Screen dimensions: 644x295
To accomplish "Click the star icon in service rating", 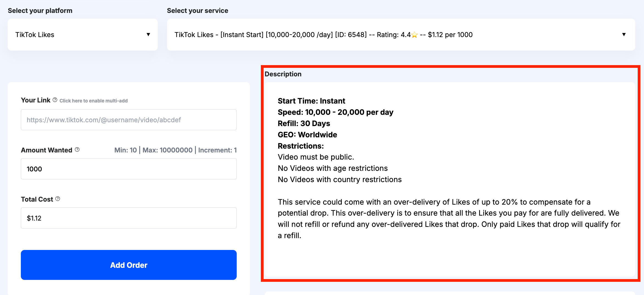I will [414, 35].
